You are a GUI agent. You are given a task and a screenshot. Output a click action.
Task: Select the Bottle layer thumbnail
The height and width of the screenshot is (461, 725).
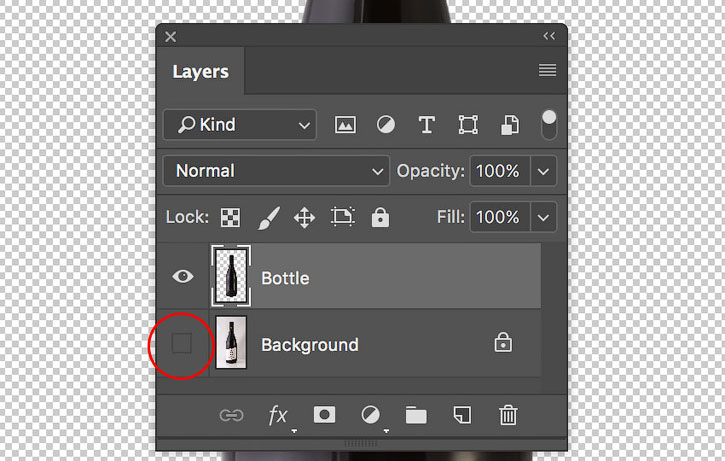tap(231, 277)
